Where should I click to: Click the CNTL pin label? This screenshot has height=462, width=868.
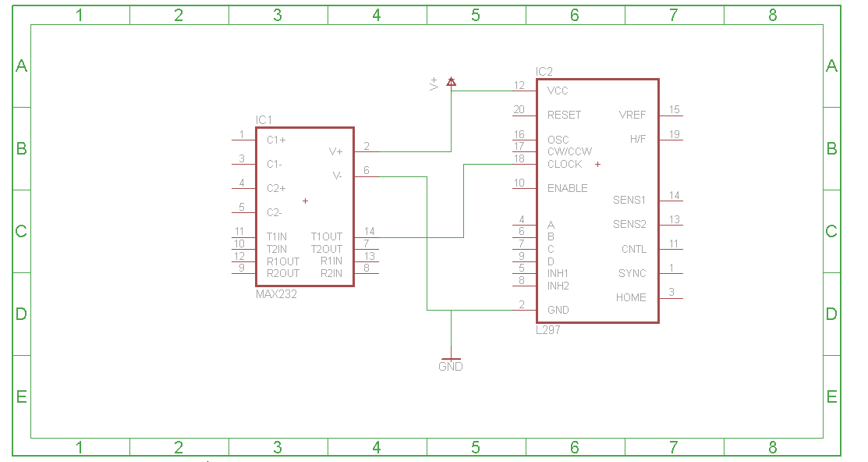[634, 249]
